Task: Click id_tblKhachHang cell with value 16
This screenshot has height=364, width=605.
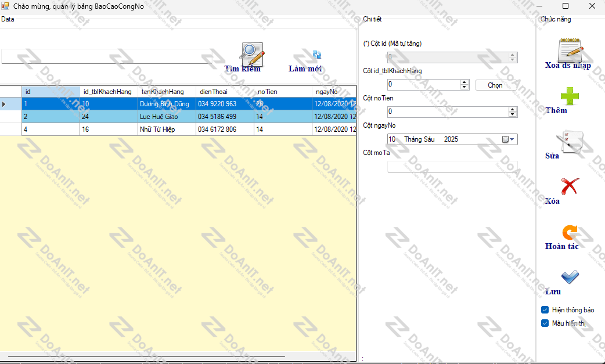Action: coord(109,129)
